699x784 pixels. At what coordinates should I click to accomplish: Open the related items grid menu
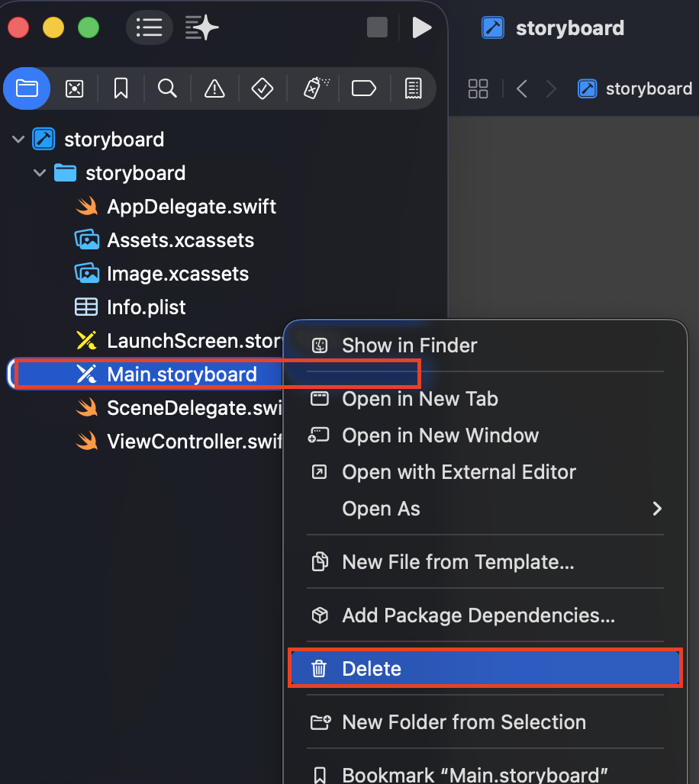(478, 89)
